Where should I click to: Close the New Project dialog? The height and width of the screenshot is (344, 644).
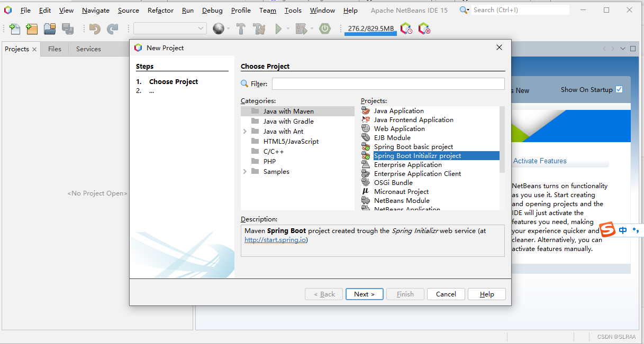(x=499, y=48)
